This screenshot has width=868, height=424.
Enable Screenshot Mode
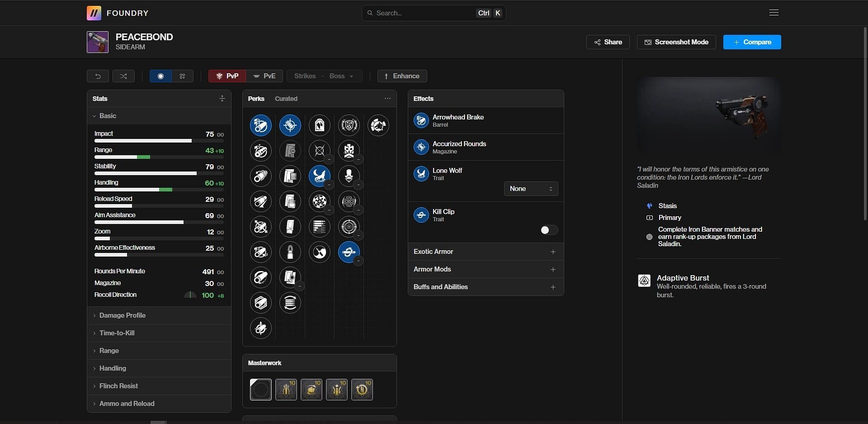point(676,42)
